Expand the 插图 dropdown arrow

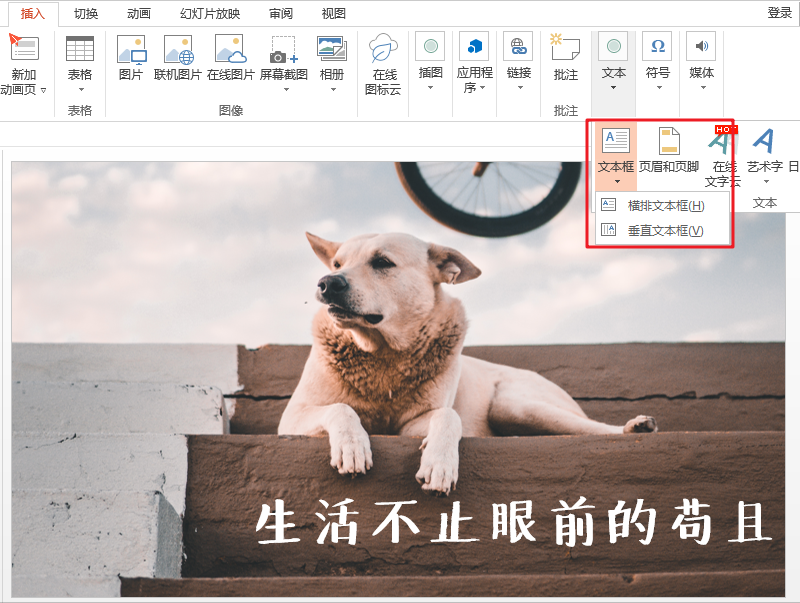point(430,88)
